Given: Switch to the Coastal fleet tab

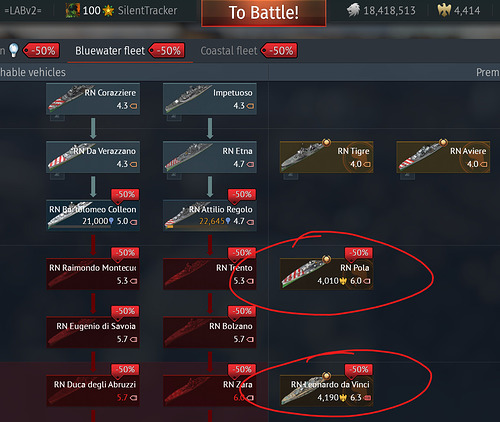Looking at the screenshot, I should [229, 51].
